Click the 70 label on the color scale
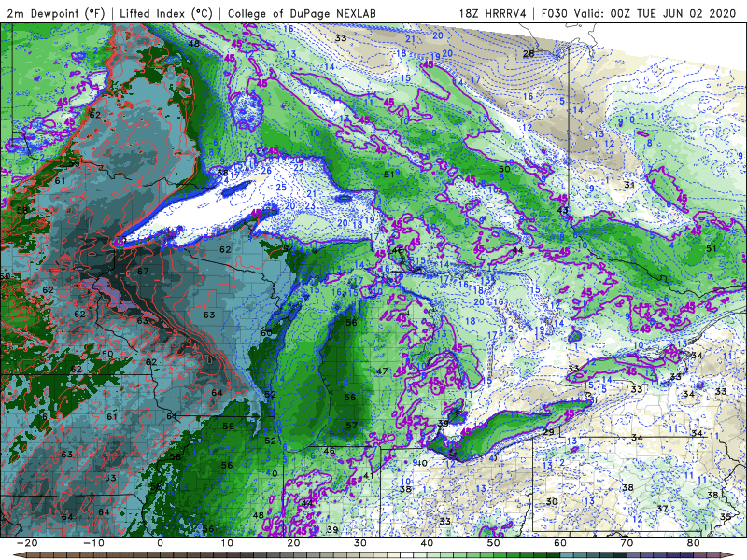 coord(627,543)
